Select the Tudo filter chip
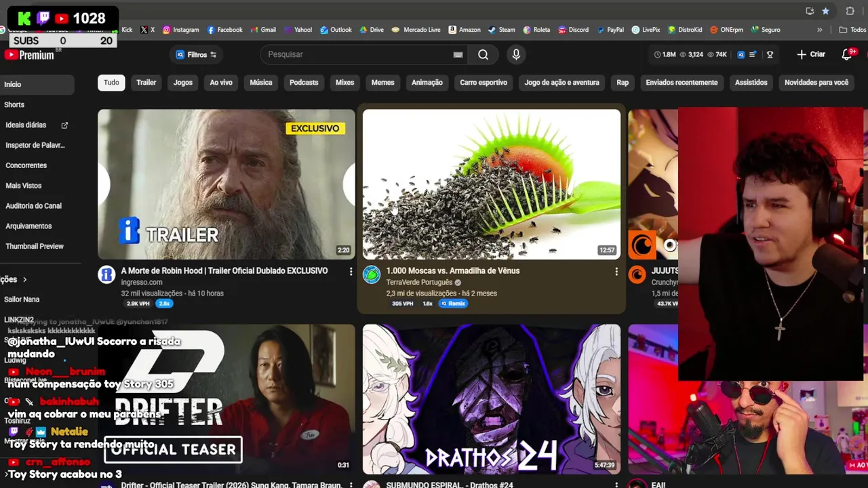 (111, 83)
